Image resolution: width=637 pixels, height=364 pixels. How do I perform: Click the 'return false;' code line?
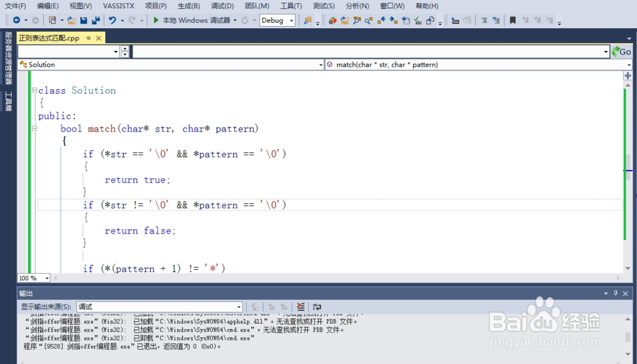(140, 230)
